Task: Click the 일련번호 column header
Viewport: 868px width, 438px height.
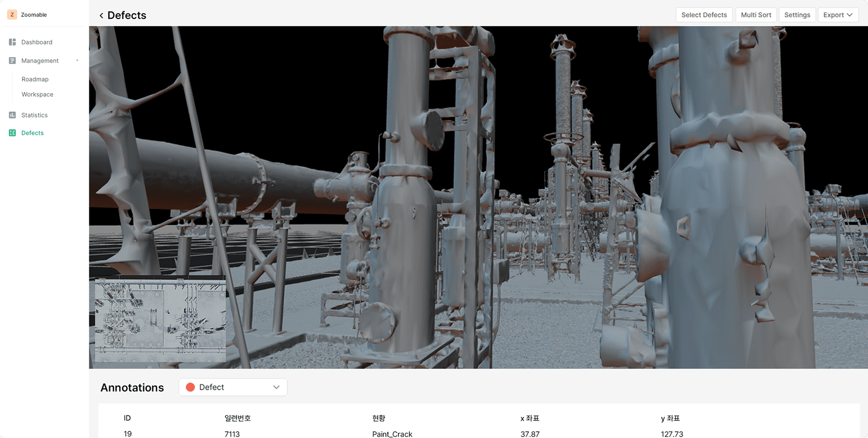Action: coord(237,418)
